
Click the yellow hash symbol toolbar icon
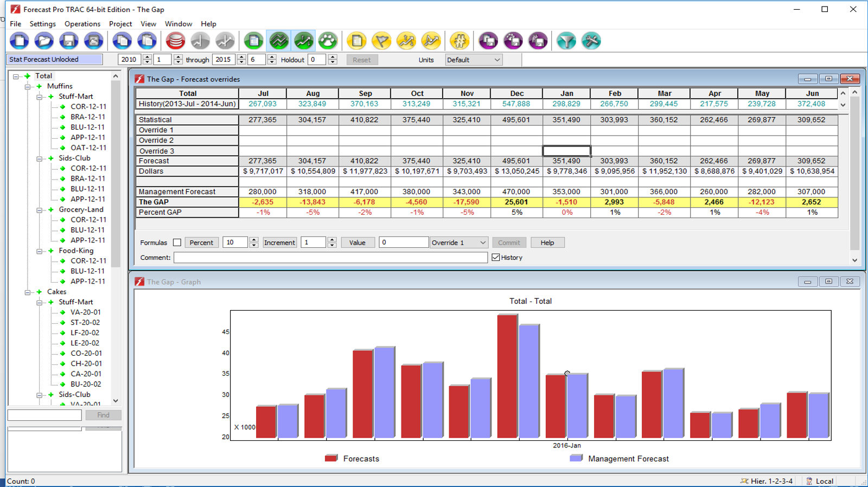click(x=459, y=41)
